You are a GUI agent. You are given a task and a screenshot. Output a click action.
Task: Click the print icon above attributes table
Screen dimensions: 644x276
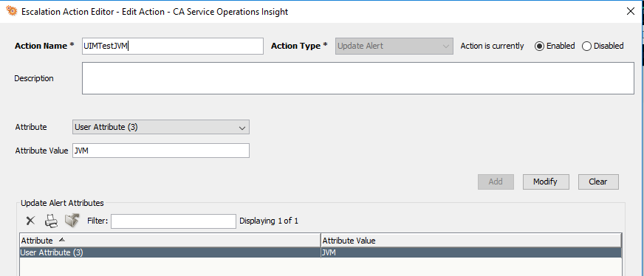(52, 221)
